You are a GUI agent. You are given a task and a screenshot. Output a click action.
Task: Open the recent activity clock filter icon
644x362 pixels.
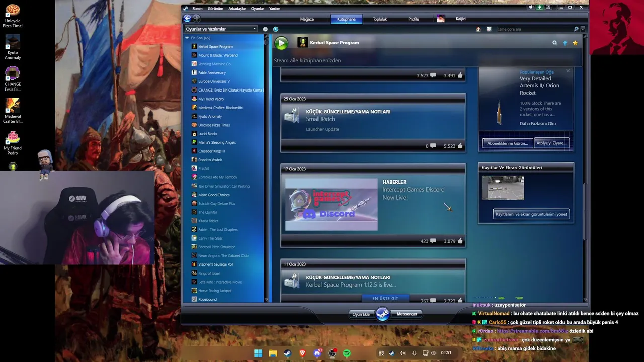pyautogui.click(x=265, y=29)
